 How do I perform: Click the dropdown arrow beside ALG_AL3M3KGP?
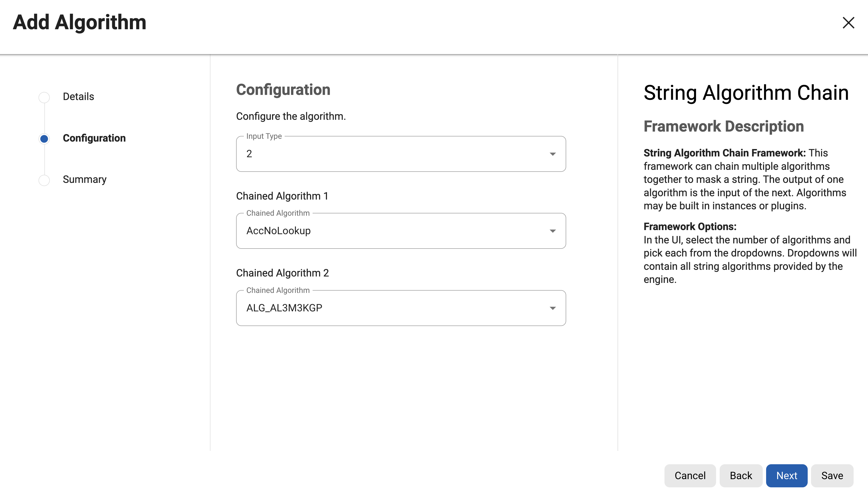553,308
